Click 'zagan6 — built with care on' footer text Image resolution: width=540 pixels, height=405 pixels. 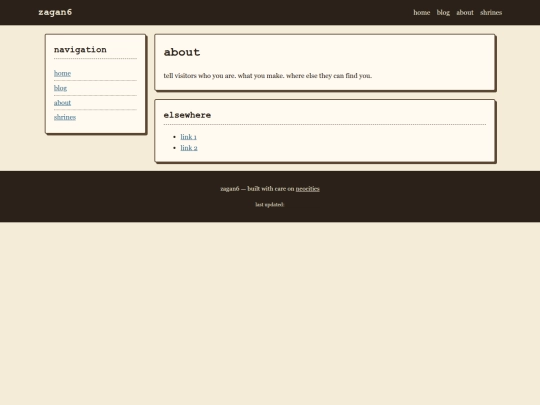[257, 189]
